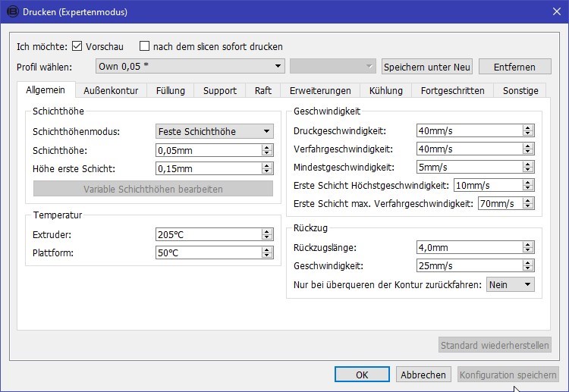Increase Rückzugslänge using up arrow

528,244
